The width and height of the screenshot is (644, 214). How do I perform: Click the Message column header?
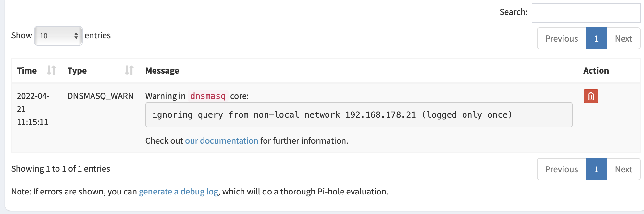(x=162, y=71)
